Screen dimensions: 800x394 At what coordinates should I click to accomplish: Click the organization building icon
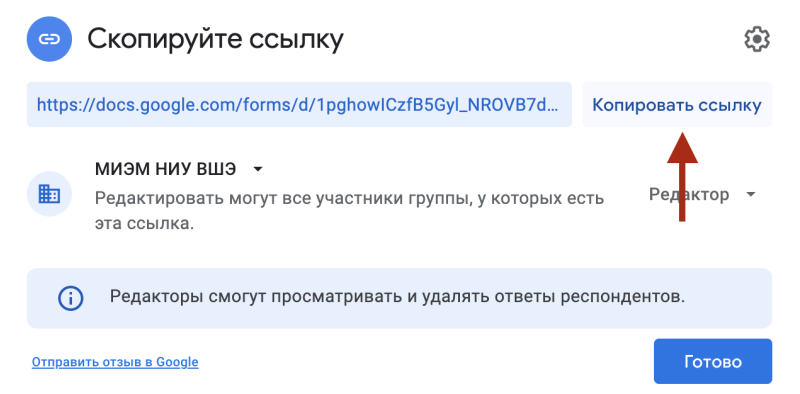coord(49,194)
